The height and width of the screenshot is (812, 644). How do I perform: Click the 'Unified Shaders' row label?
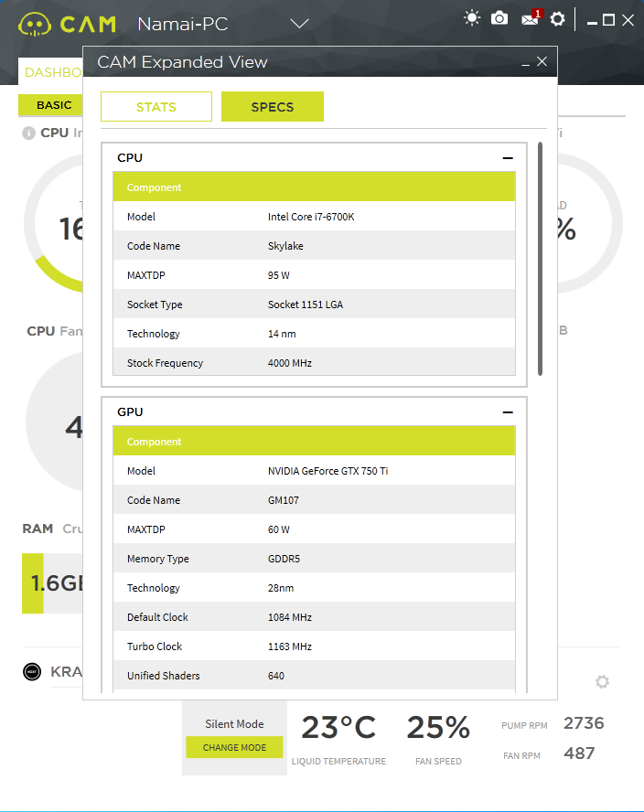pos(163,676)
